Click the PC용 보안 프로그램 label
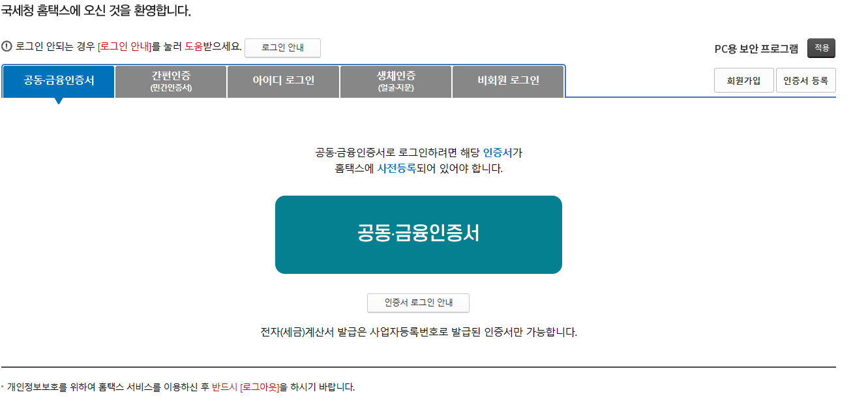This screenshot has height=403, width=868. [x=756, y=49]
